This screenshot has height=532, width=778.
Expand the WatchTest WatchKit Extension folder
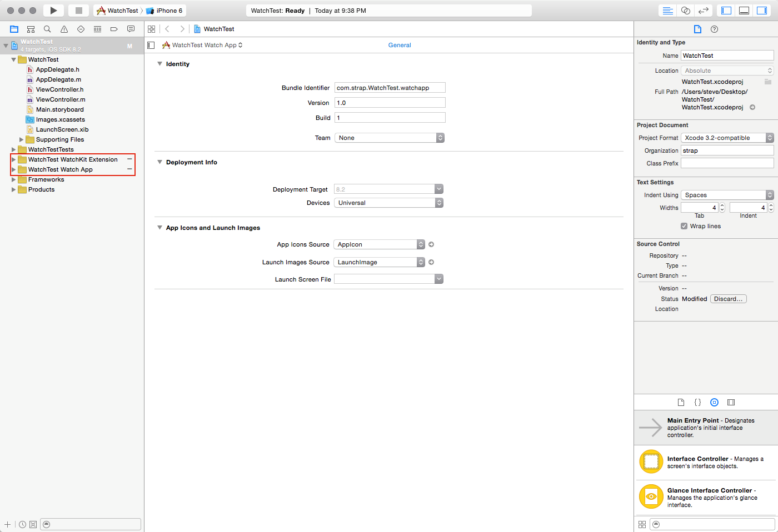click(x=13, y=159)
